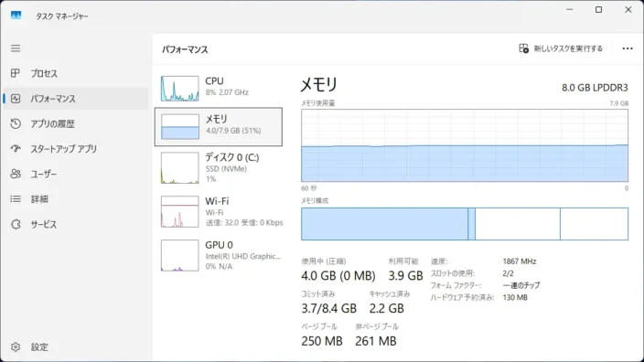Click 130 MB hardware reserved value

pyautogui.click(x=515, y=297)
